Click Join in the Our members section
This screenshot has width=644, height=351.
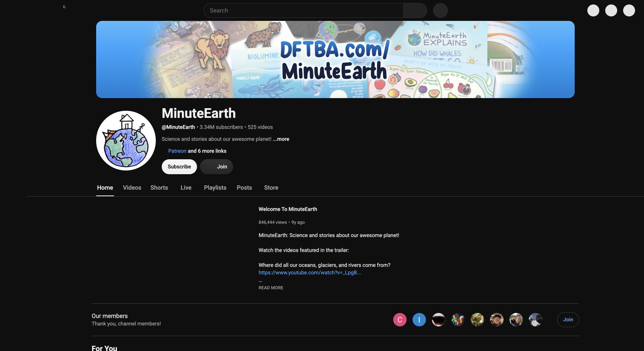coord(568,320)
